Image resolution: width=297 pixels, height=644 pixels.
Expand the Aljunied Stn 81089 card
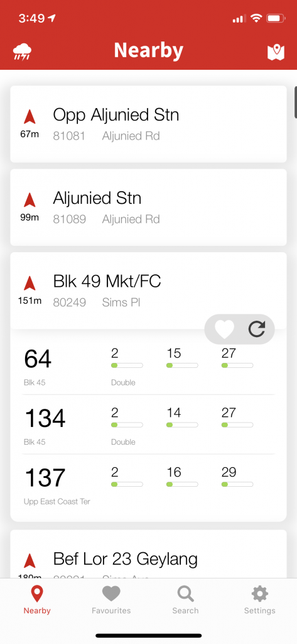click(148, 208)
